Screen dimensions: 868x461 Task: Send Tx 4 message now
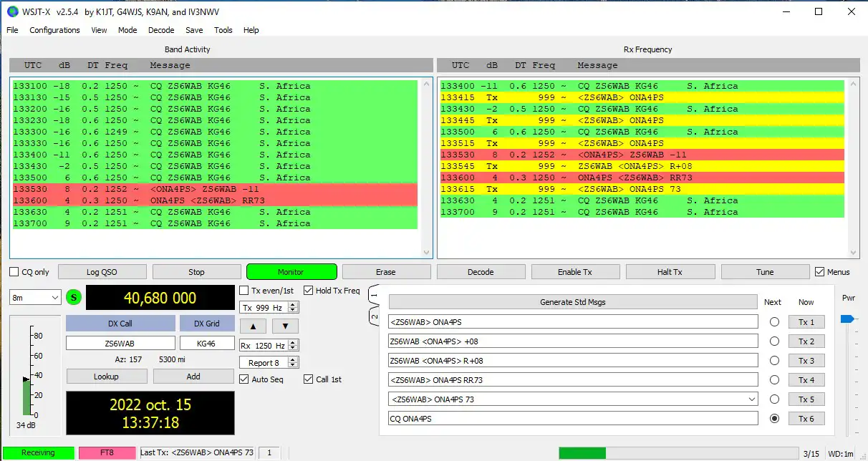point(806,380)
